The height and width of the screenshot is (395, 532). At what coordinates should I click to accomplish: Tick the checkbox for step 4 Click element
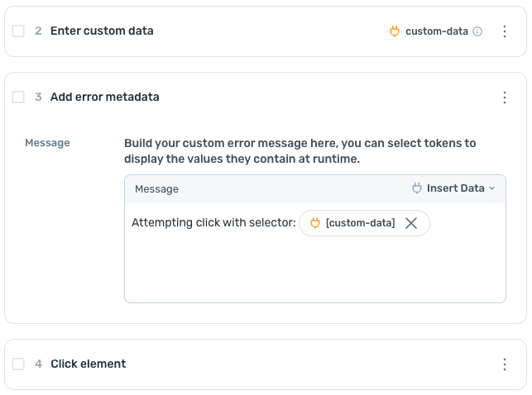tap(18, 364)
